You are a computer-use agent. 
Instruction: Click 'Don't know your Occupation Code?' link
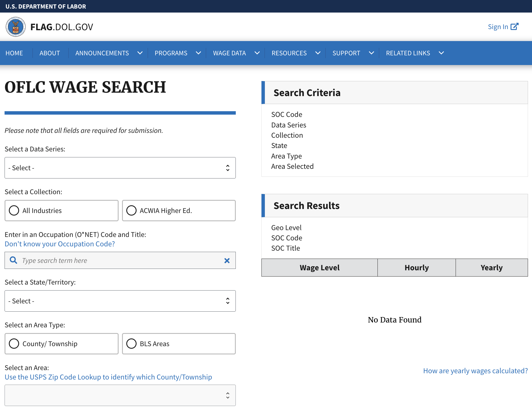coord(60,244)
